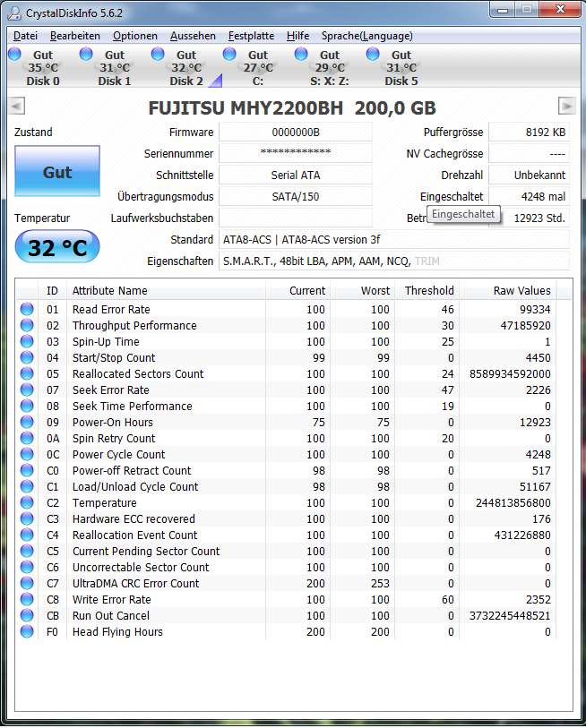Click status orb for Power Cycle Count

(x=27, y=455)
